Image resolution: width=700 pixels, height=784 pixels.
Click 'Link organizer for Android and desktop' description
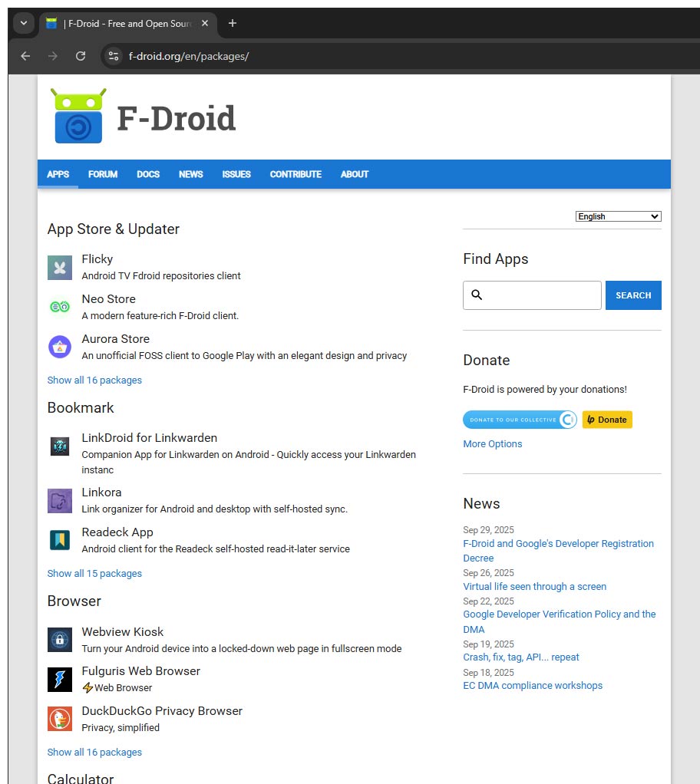click(x=215, y=509)
